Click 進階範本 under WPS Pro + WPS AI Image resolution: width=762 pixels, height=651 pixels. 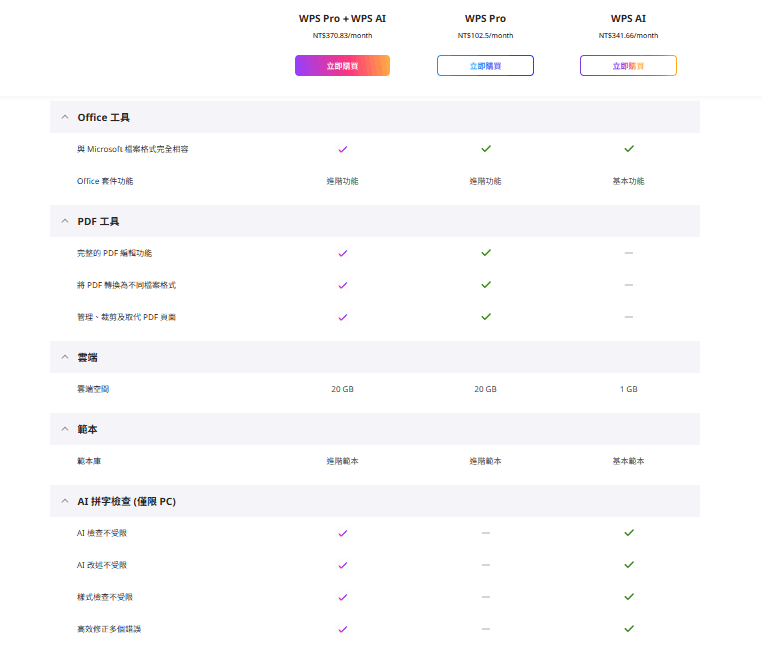pyautogui.click(x=342, y=461)
